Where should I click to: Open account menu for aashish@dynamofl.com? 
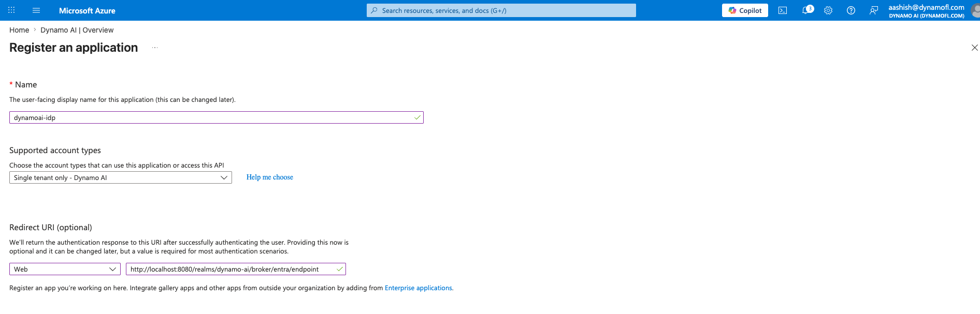tap(926, 10)
